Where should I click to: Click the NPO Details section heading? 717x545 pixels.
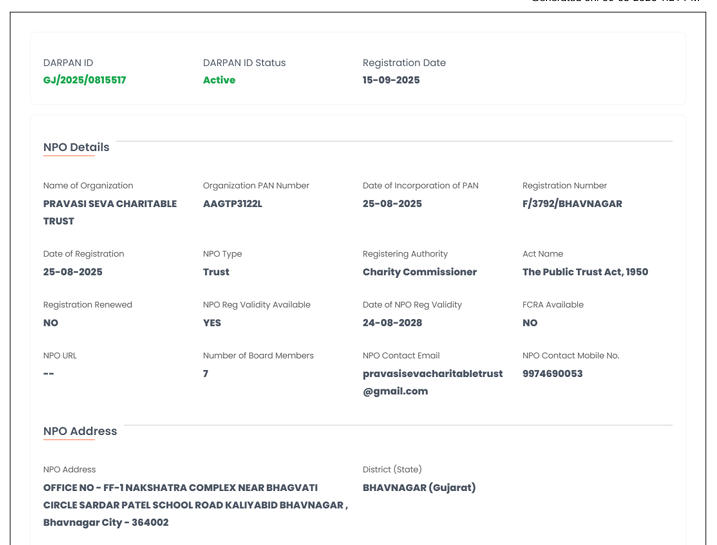point(76,147)
